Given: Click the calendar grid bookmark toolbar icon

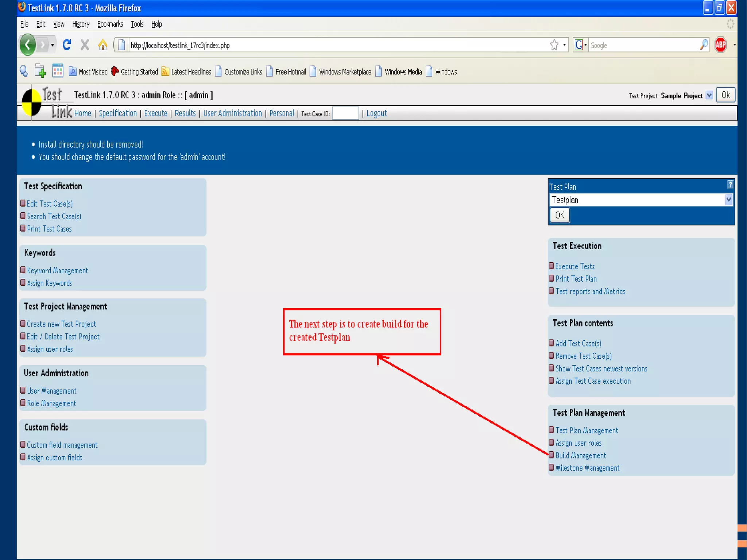Looking at the screenshot, I should tap(58, 71).
